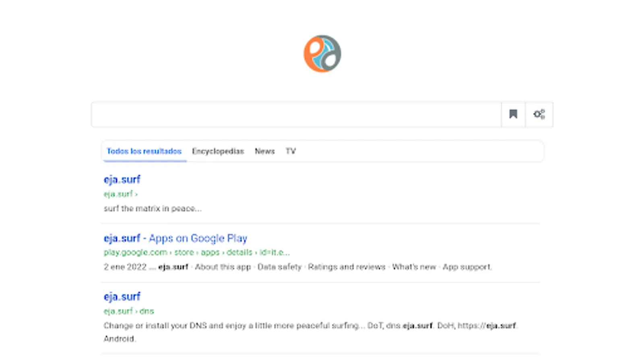Click the snippet starting '2 ene 2022'
644x362 pixels.
[298, 267]
